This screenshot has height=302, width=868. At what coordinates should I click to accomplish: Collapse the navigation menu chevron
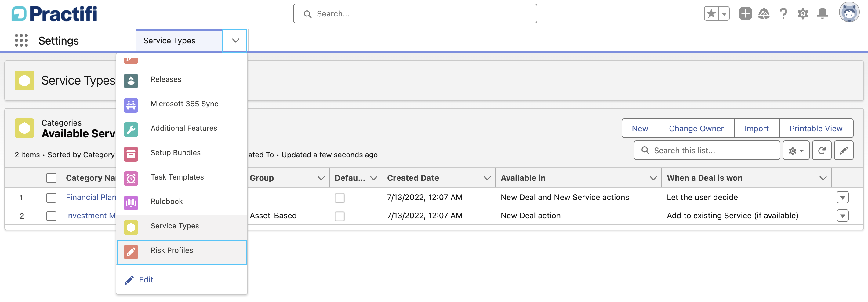tap(235, 40)
